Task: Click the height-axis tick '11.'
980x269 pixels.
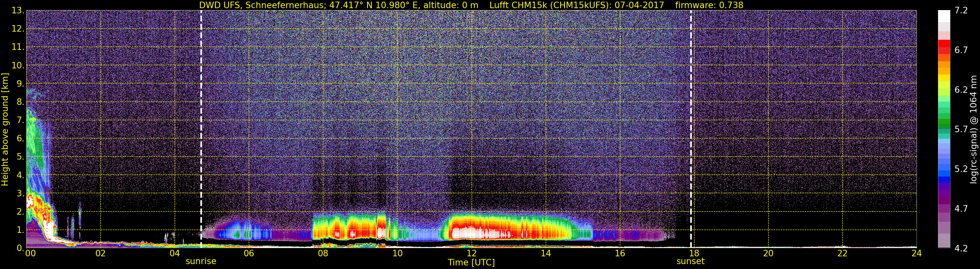Action: (x=18, y=47)
